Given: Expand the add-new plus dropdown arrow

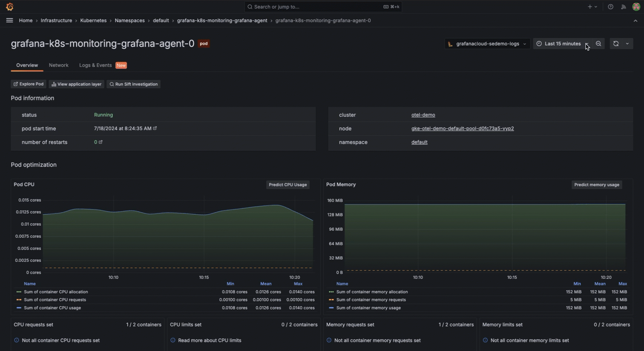Looking at the screenshot, I should pyautogui.click(x=596, y=7).
